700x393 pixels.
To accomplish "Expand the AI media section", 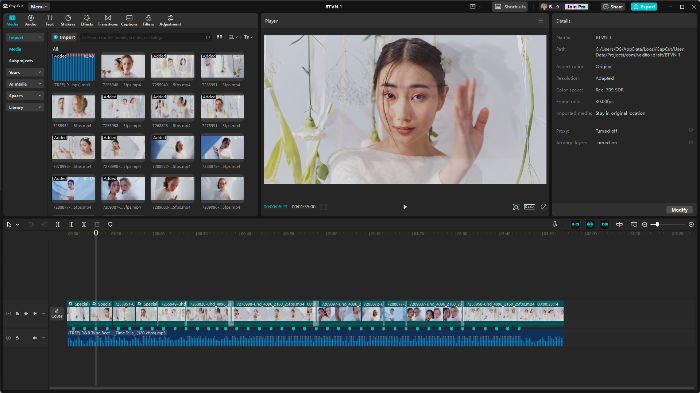I will click(x=25, y=84).
